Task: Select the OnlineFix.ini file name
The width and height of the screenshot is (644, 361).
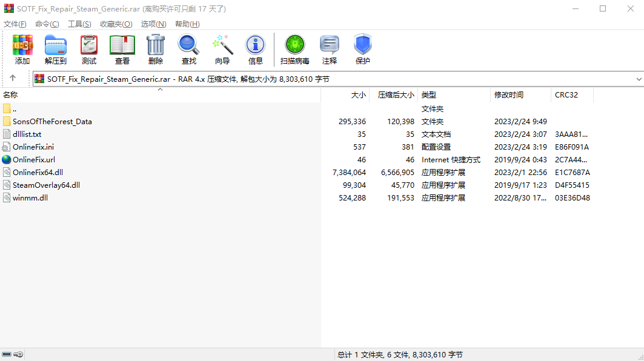Action: 33,147
